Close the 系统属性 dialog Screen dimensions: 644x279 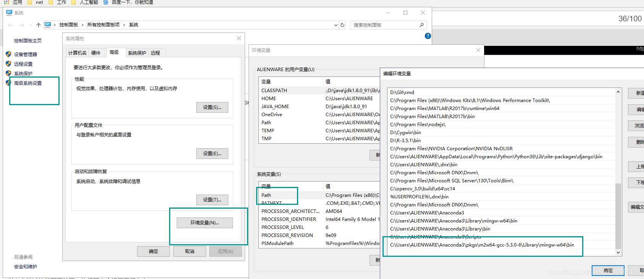point(239,38)
